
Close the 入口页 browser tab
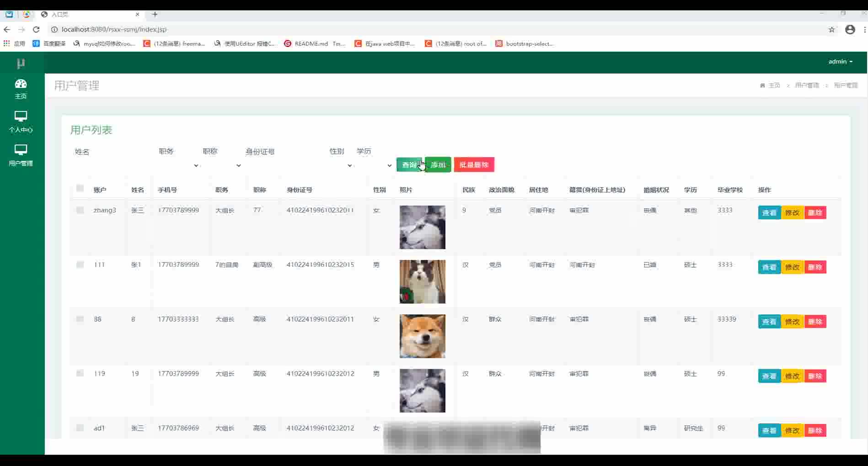click(137, 14)
